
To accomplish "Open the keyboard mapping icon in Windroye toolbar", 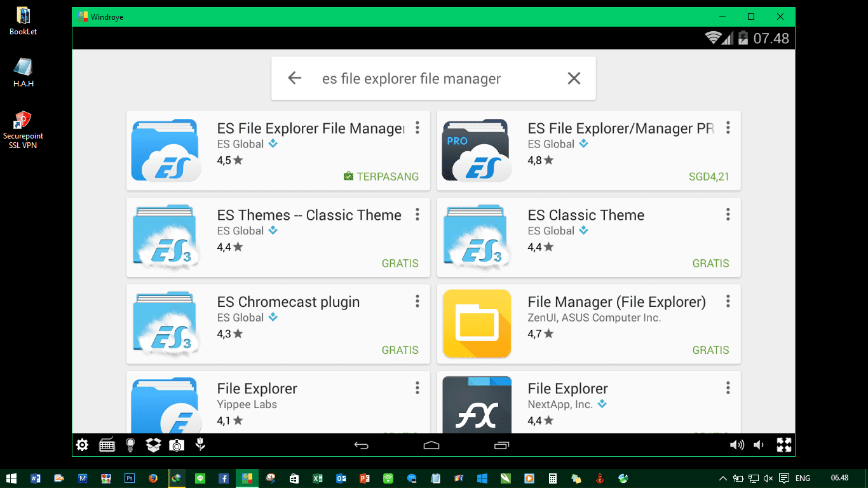I will point(107,445).
